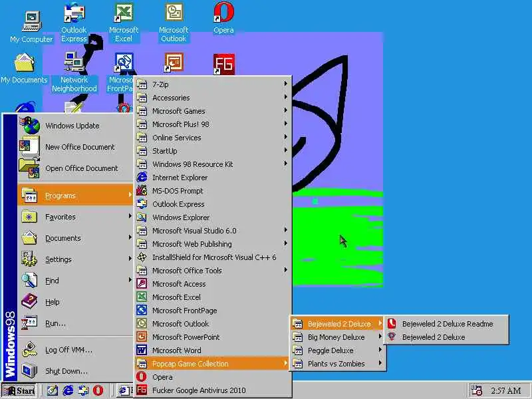Click Outlook Express quick launch icon
The image size is (532, 399).
click(x=83, y=390)
